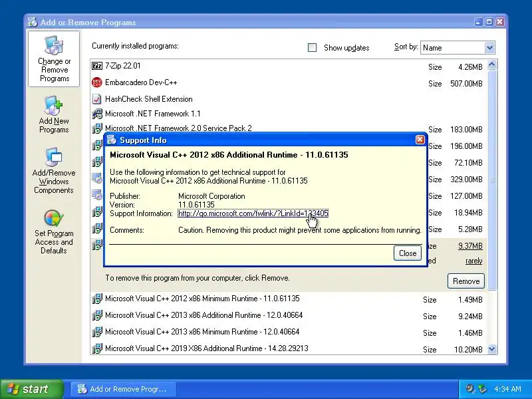Select Visual C++ 2019 X86 Additional Runtime entry
The image size is (532, 399).
coord(289,348)
